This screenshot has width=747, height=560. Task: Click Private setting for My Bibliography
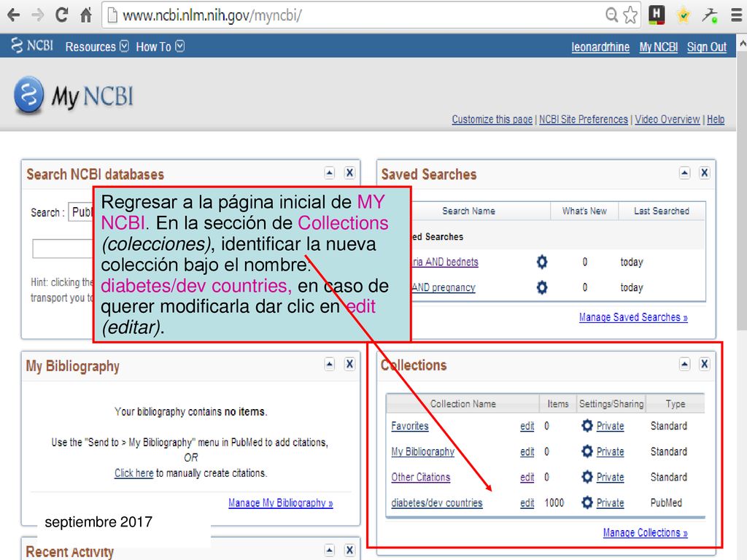pyautogui.click(x=611, y=451)
